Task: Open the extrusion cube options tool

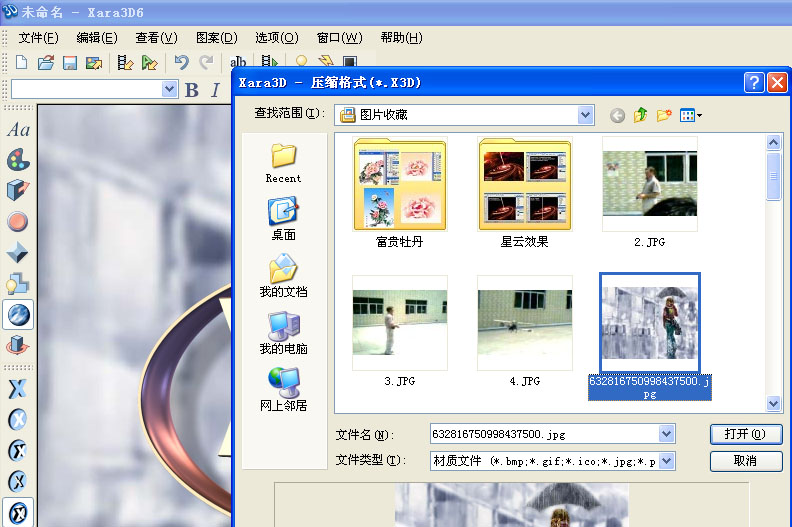Action: click(x=18, y=190)
